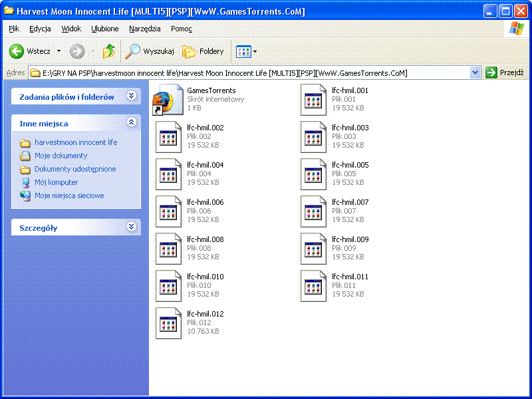
Task: Click the Przejdź go button
Action: tap(505, 72)
